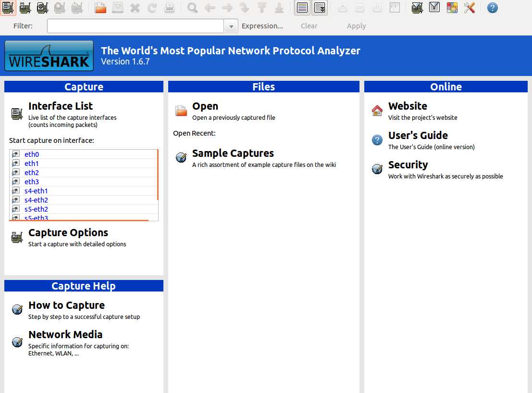
Task: Toggle packet list colorize button
Action: coord(302,8)
